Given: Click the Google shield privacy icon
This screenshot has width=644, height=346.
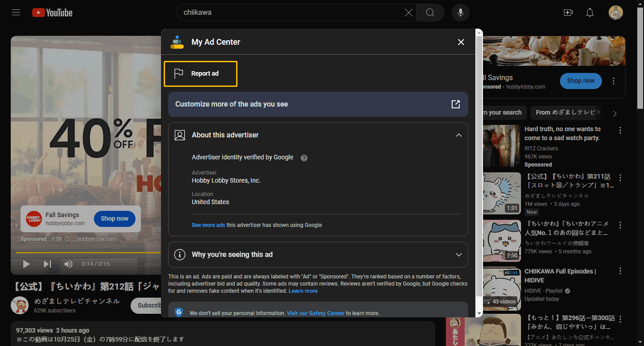Looking at the screenshot, I should click(179, 312).
